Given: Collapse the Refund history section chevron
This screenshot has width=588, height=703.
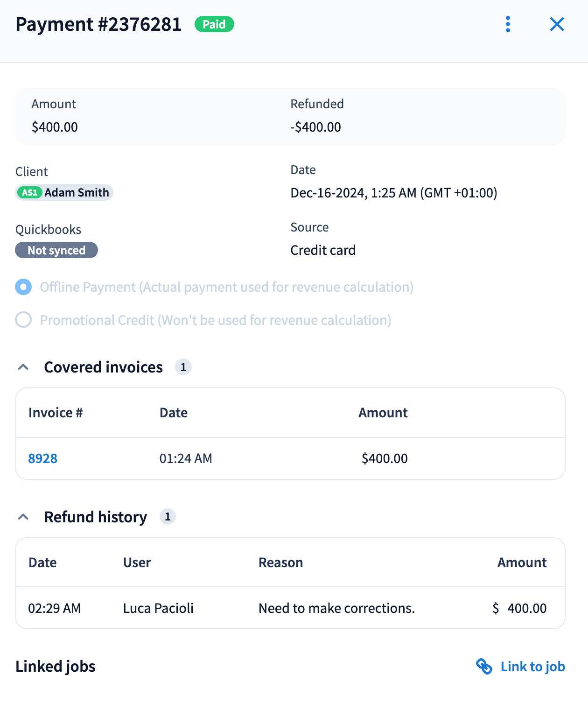Looking at the screenshot, I should click(x=23, y=517).
